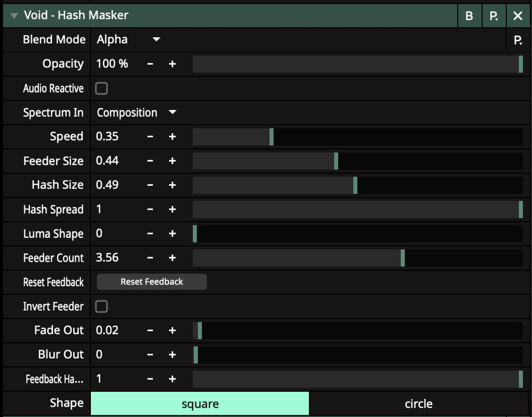Increase Speed with the plus button
Screen dimensions: 532x417
[x=172, y=137]
